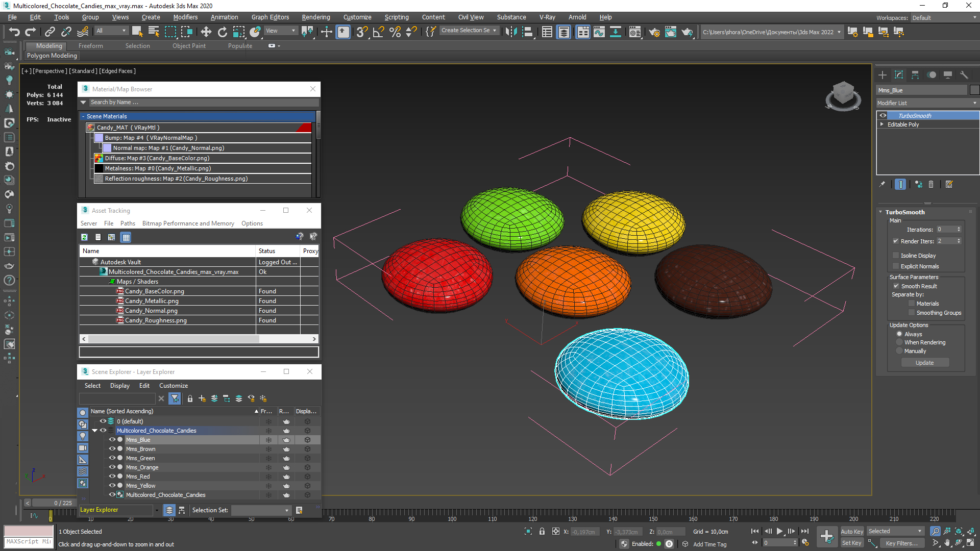This screenshot has height=551, width=980.
Task: Switch to the Freeform ribbon tab
Action: (x=91, y=46)
